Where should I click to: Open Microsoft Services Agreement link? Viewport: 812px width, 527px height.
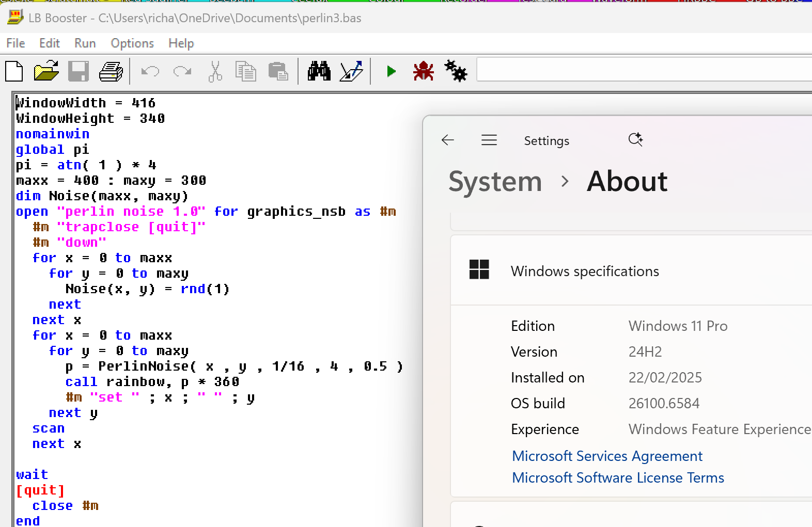click(x=607, y=456)
